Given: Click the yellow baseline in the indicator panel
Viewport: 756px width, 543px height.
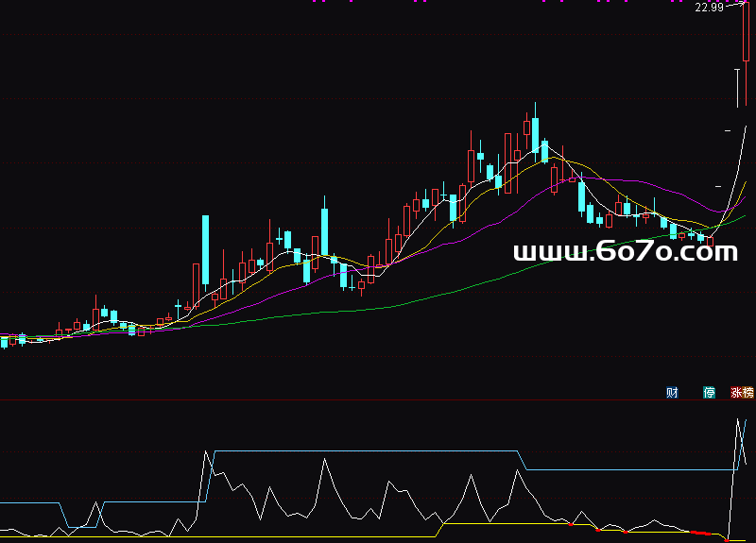Looking at the screenshot, I should pos(283,536).
